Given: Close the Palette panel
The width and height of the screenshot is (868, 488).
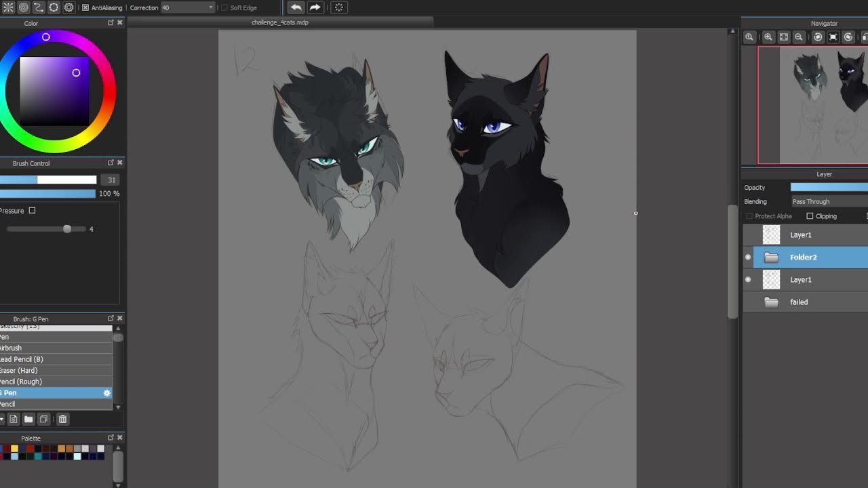Looking at the screenshot, I should pos(120,438).
